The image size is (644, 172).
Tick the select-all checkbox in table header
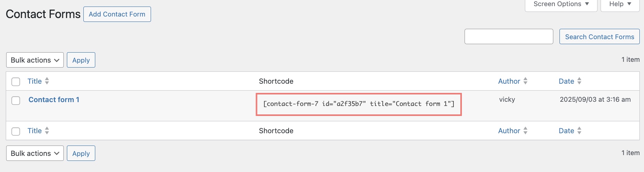pyautogui.click(x=16, y=81)
